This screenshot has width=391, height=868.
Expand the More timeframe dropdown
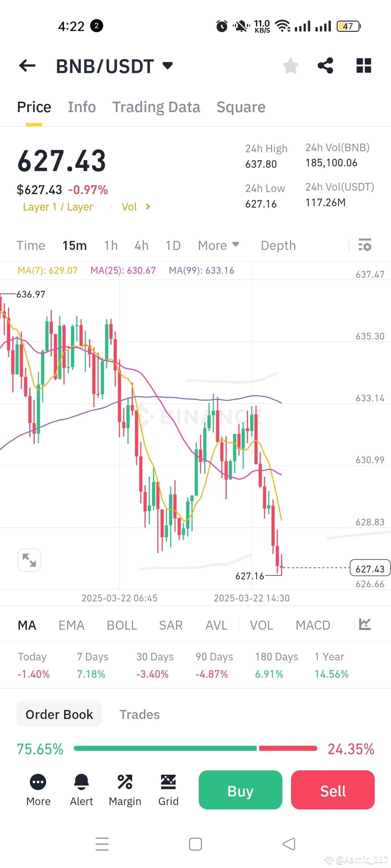(x=218, y=245)
